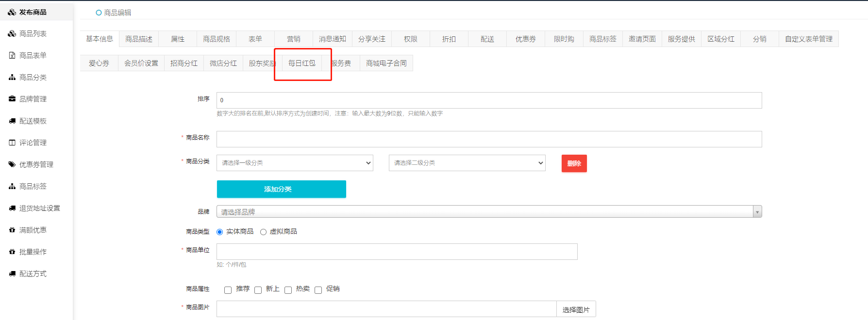Switch to the 商品规格 tab
Screen dimensions: 868x320
click(x=216, y=39)
